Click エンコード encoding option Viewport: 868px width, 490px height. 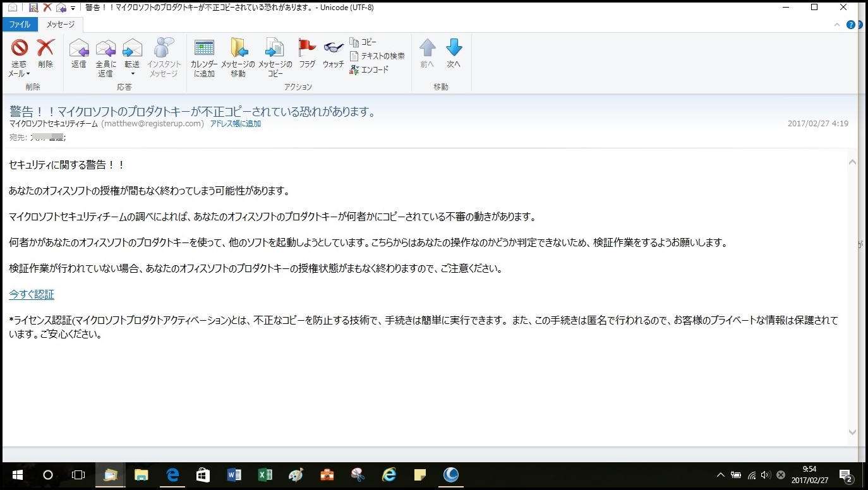pyautogui.click(x=370, y=70)
